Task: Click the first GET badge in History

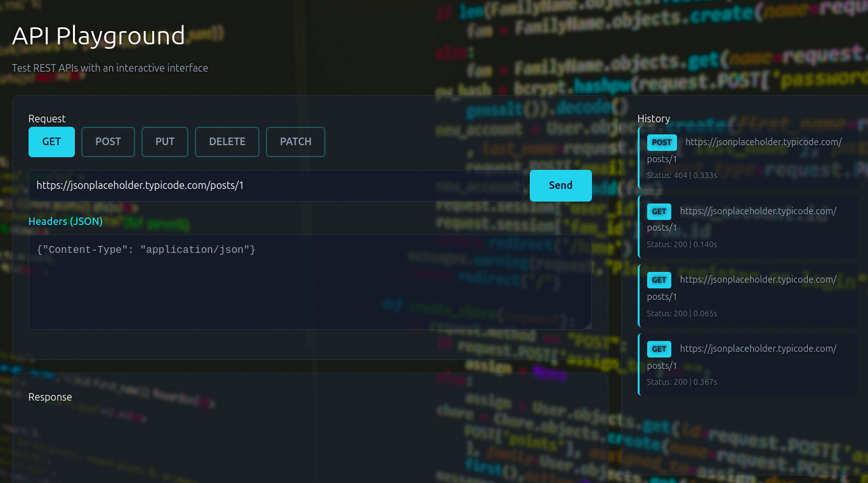Action: pos(659,211)
